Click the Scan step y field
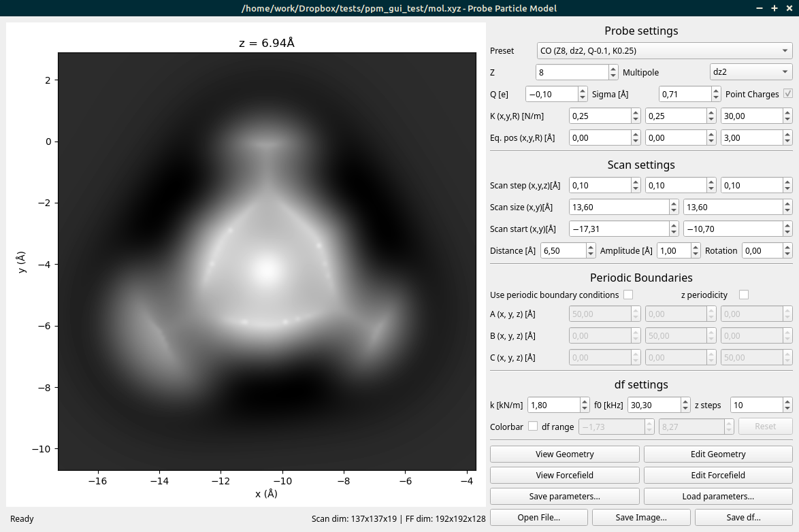799x532 pixels. 676,185
